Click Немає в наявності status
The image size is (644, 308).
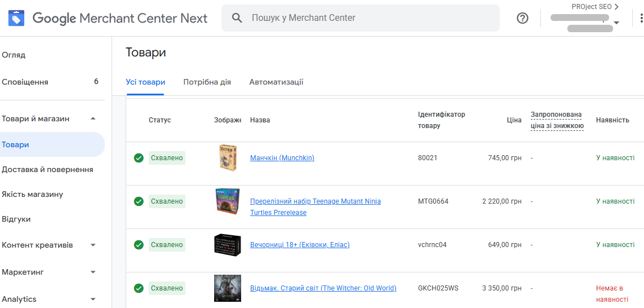pyautogui.click(x=612, y=293)
